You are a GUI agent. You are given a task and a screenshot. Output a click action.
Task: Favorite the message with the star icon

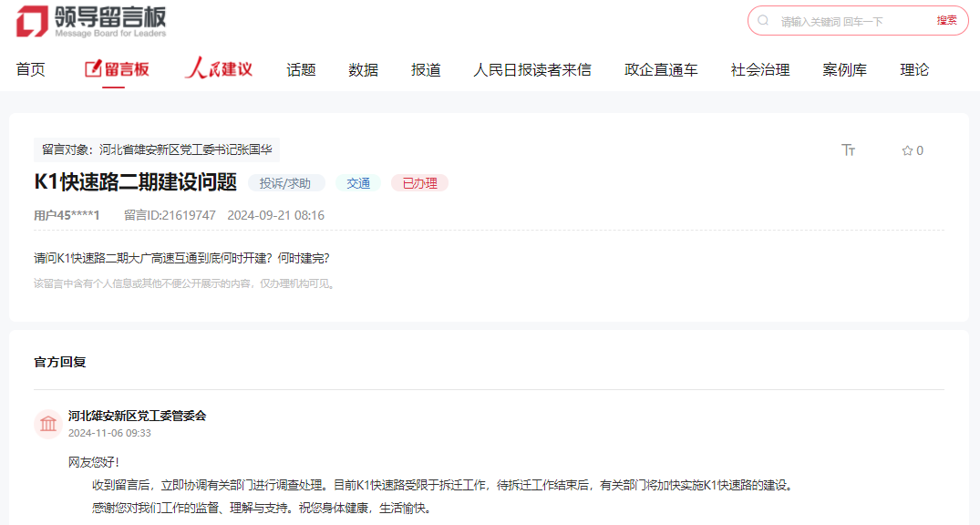coord(907,150)
